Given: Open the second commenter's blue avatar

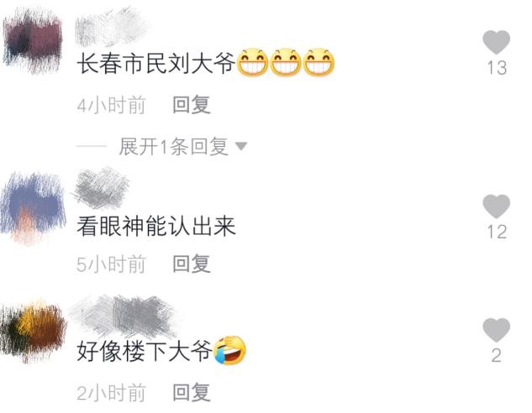Looking at the screenshot, I should click(x=33, y=207).
